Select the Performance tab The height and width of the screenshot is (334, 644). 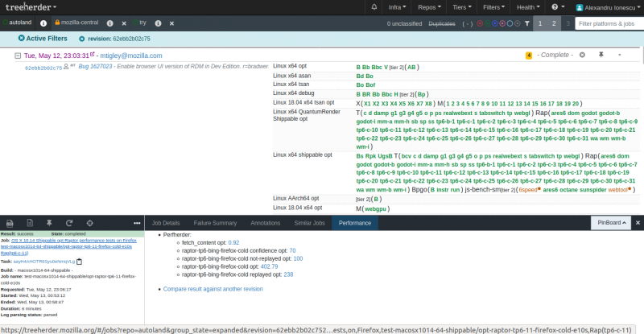click(x=355, y=223)
